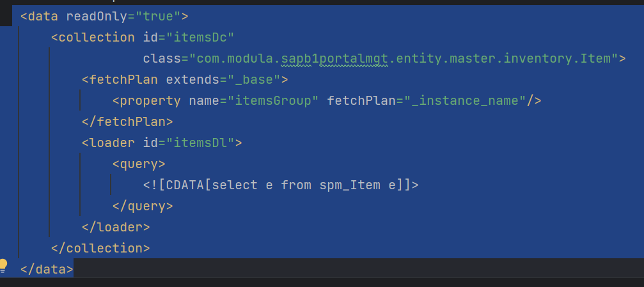Click the _instance_name fetchPlan value

pos(465,100)
